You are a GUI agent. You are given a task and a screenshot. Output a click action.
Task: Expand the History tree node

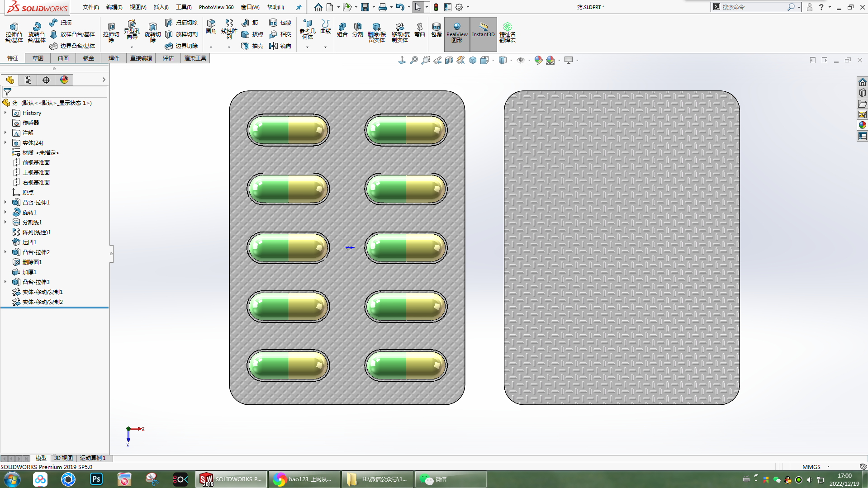[x=5, y=113]
